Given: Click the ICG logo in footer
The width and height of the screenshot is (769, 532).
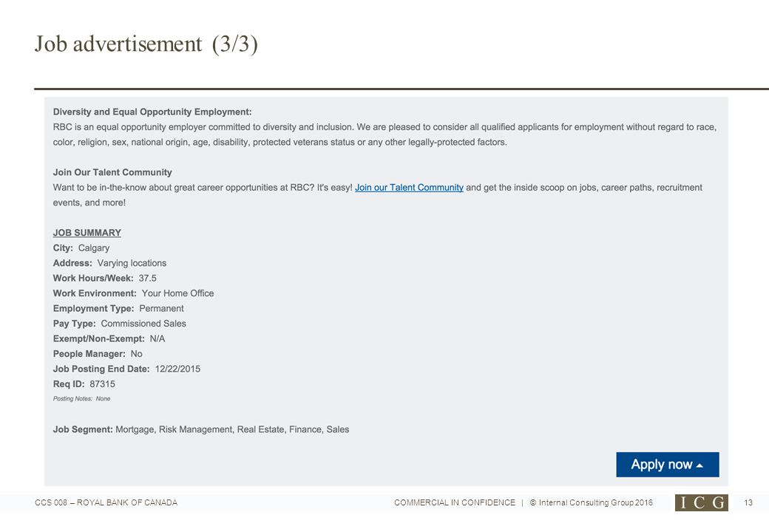Looking at the screenshot, I should [x=701, y=502].
